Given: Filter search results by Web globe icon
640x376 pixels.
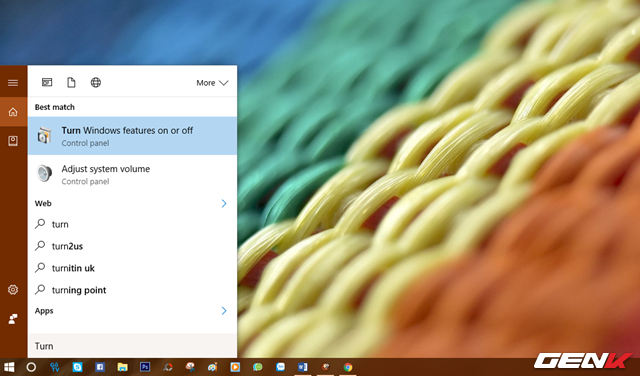Looking at the screenshot, I should (96, 82).
